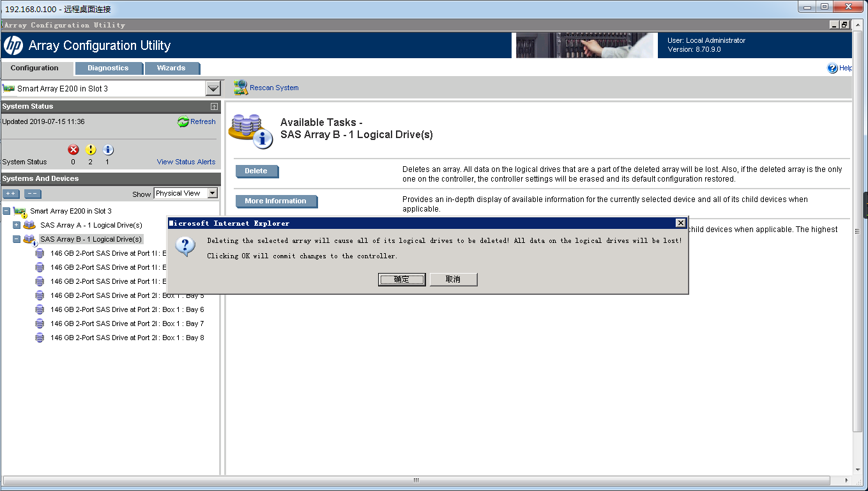Select the drive at Box 1 : Bay 8
Image resolution: width=868 pixels, height=491 pixels.
pos(127,338)
